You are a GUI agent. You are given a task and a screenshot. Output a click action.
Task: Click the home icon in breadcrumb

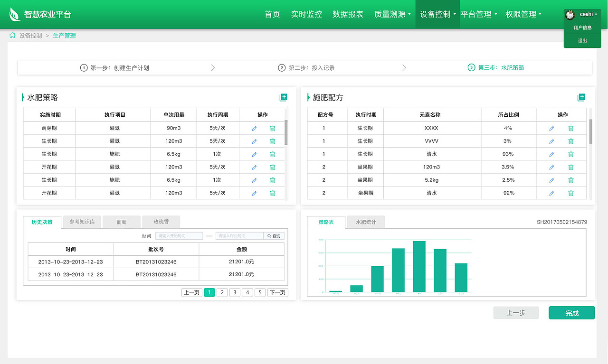pyautogui.click(x=12, y=35)
